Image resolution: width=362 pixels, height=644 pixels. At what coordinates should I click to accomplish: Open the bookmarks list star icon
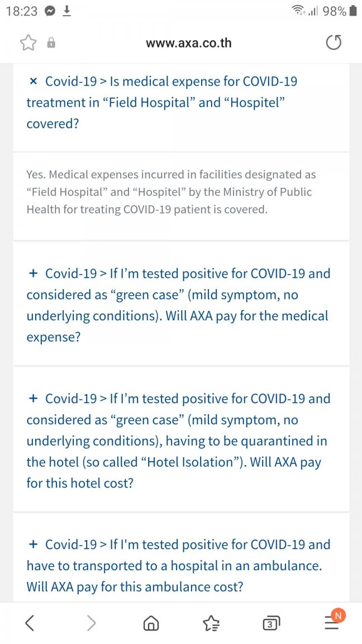212,624
